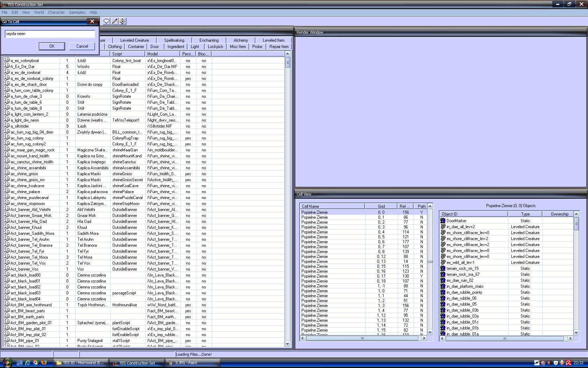Sort cell objects by Ownership column
588x368 pixels.
click(558, 214)
